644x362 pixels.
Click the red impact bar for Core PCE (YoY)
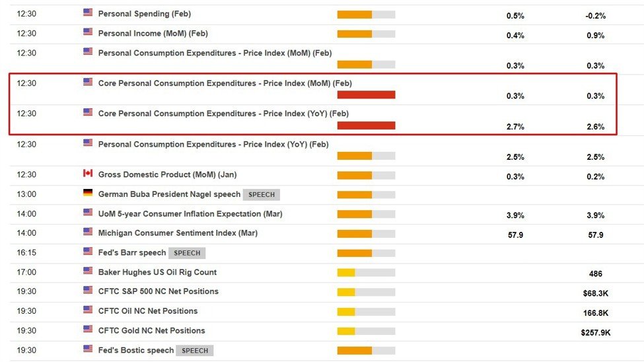click(x=366, y=126)
